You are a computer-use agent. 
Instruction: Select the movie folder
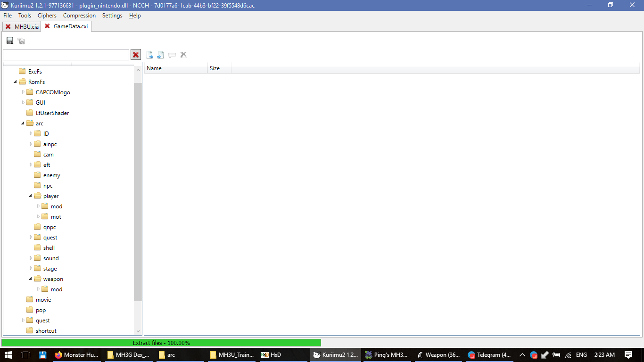tap(43, 300)
